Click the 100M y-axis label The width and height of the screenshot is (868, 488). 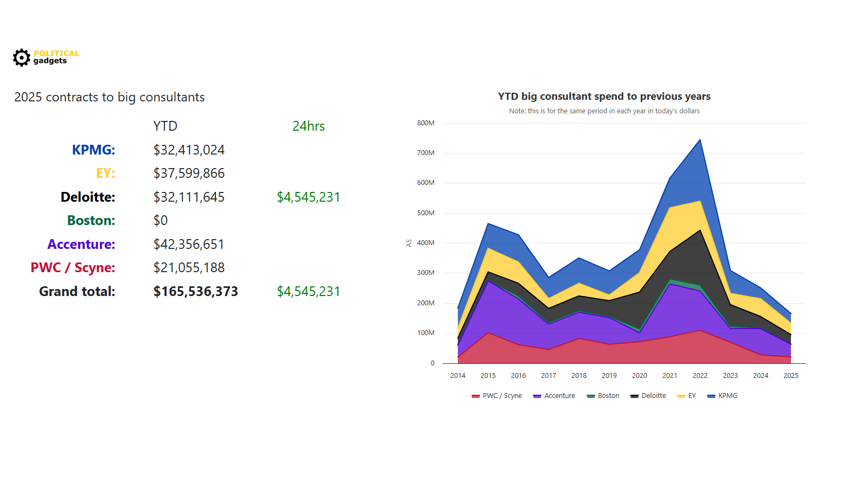426,333
